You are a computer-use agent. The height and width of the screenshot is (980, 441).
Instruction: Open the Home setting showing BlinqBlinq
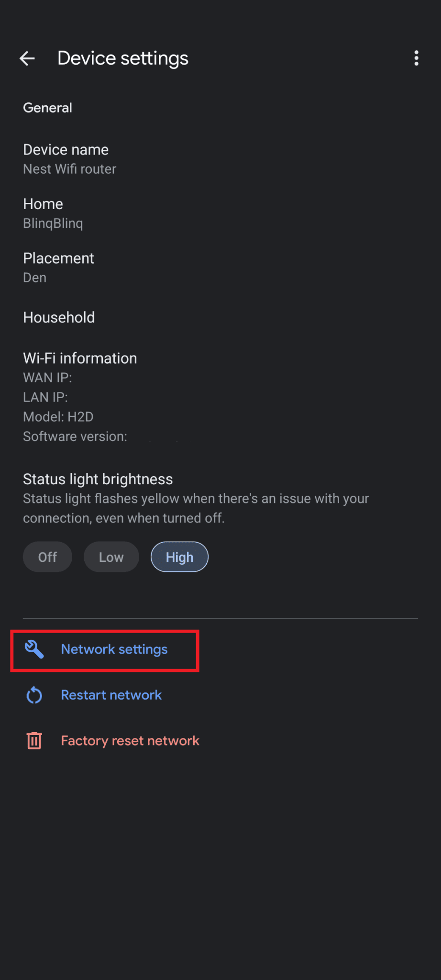[x=53, y=212]
